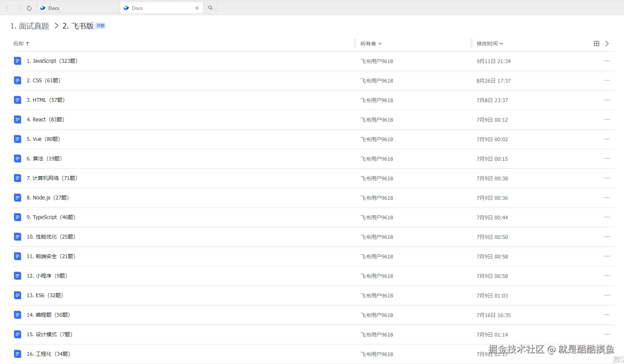Expand the right-side panel chevron arrow
The height and width of the screenshot is (364, 624).
(607, 44)
